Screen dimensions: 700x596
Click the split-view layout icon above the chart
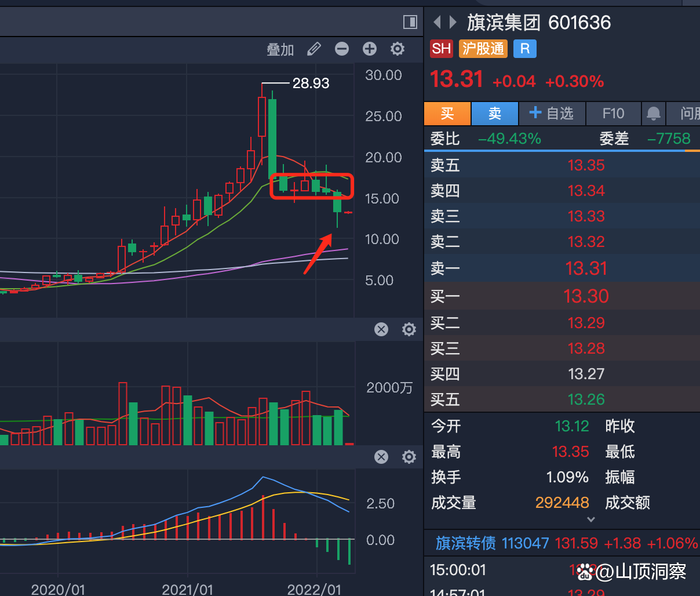click(x=410, y=21)
